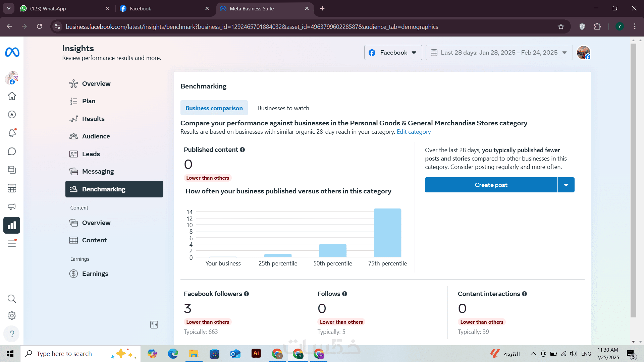Switch to Businesses to watch tab
Viewport: 644px width, 362px height.
coord(283,108)
